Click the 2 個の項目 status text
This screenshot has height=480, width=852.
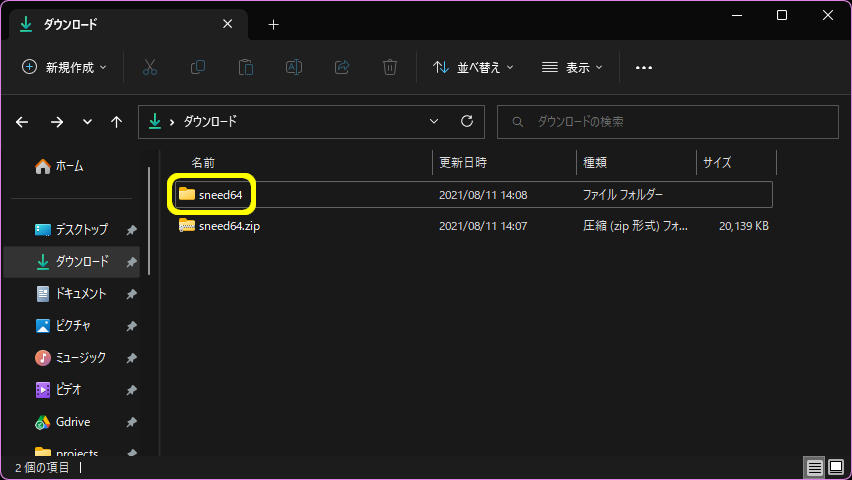coord(42,467)
